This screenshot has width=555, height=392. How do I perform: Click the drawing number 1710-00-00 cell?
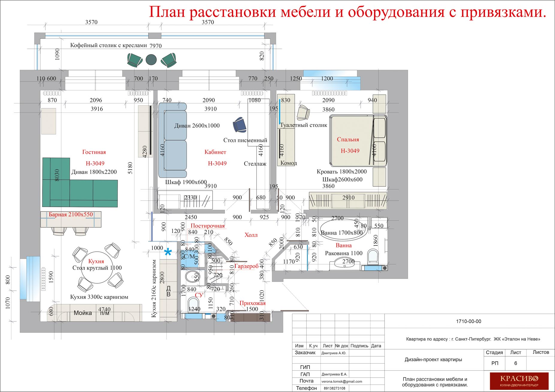pyautogui.click(x=468, y=321)
